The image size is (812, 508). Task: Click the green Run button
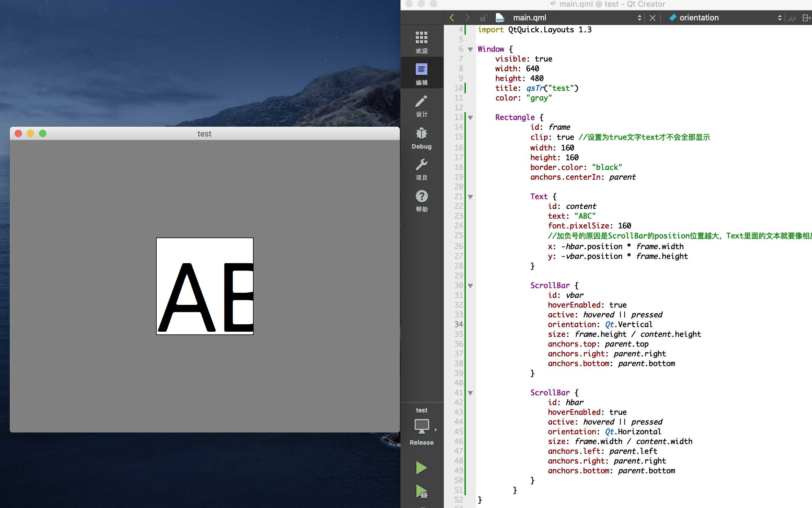point(421,467)
